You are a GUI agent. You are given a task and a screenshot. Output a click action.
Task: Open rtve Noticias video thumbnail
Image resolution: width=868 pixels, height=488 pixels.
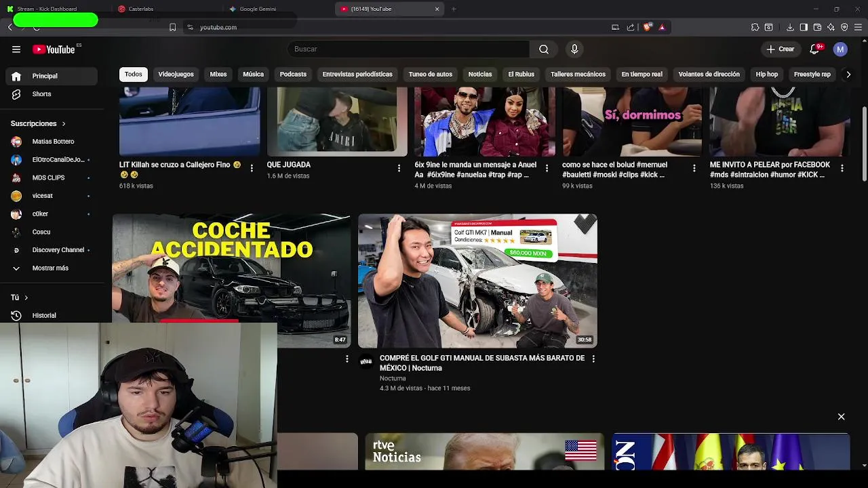pos(484,451)
